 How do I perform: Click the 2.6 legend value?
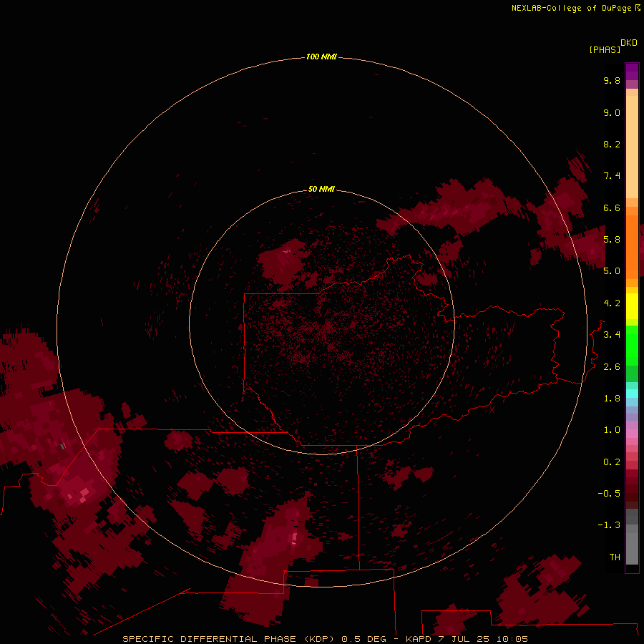point(612,367)
